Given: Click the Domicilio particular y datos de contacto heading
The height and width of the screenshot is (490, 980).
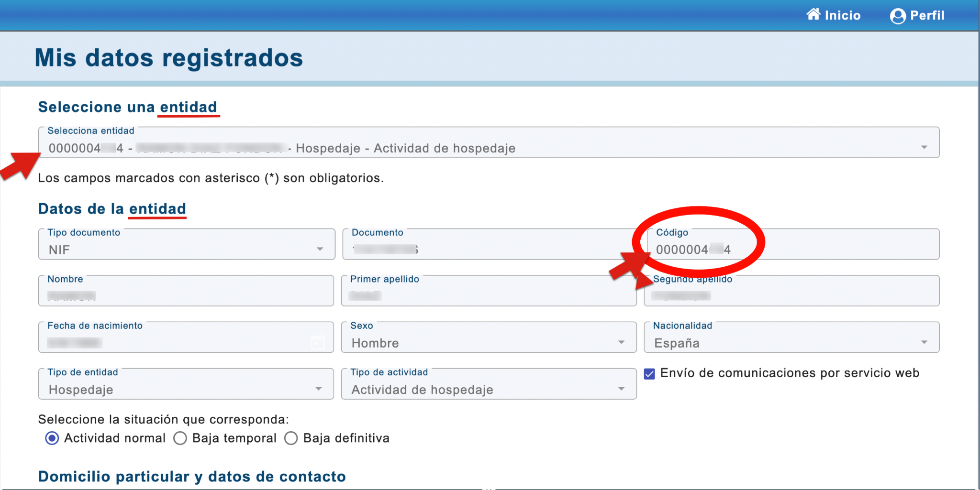Looking at the screenshot, I should click(192, 477).
